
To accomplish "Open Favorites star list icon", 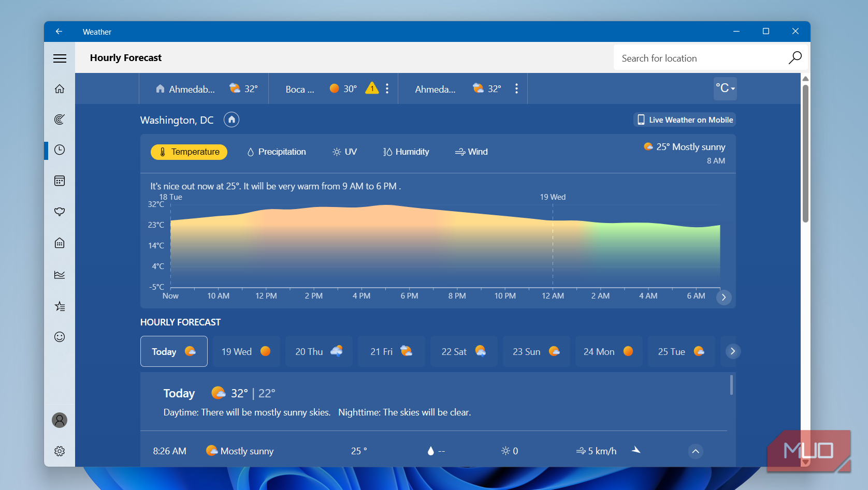I will click(x=60, y=306).
